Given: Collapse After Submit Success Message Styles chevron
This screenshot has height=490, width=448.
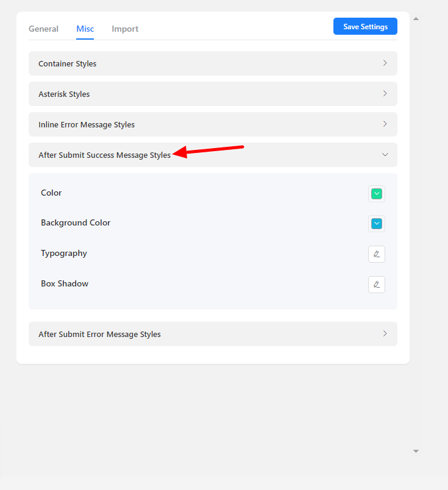Looking at the screenshot, I should pos(385,155).
